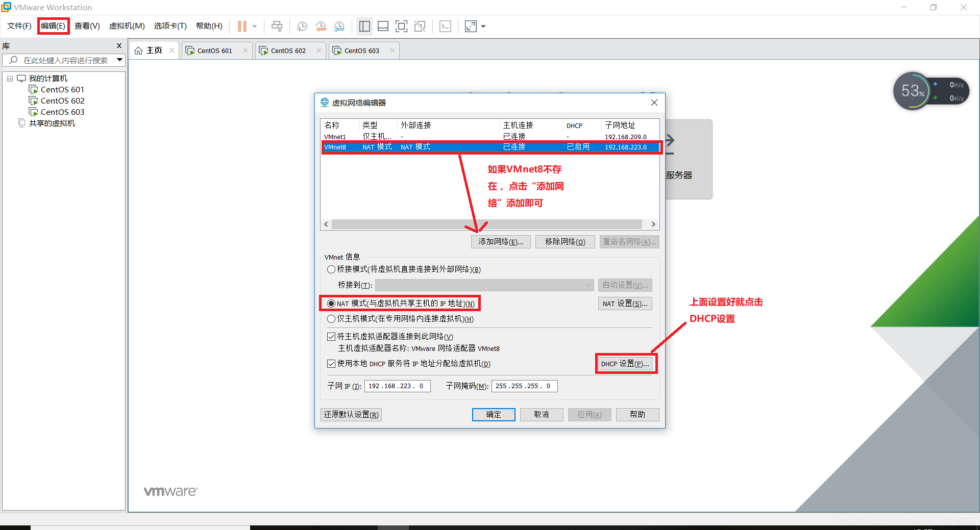Click the 移除网络(O) button
This screenshot has height=530, width=980.
(565, 242)
